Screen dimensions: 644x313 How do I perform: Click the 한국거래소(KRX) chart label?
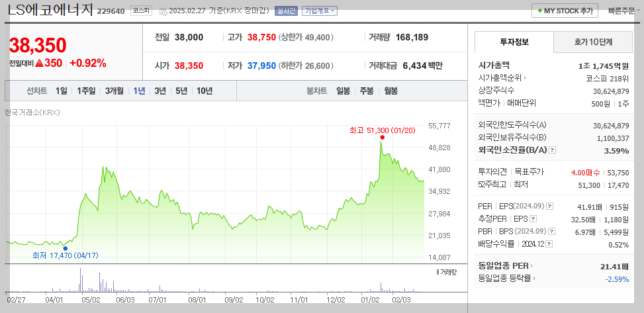pos(32,112)
